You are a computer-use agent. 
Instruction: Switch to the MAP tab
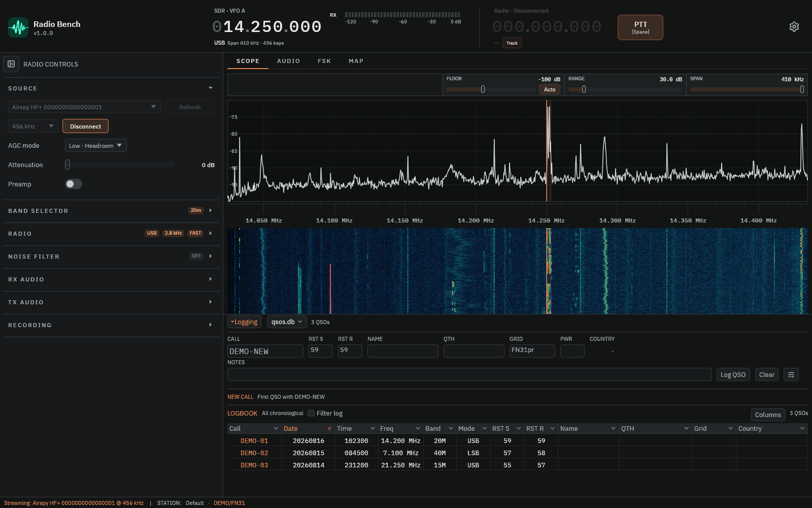(356, 61)
